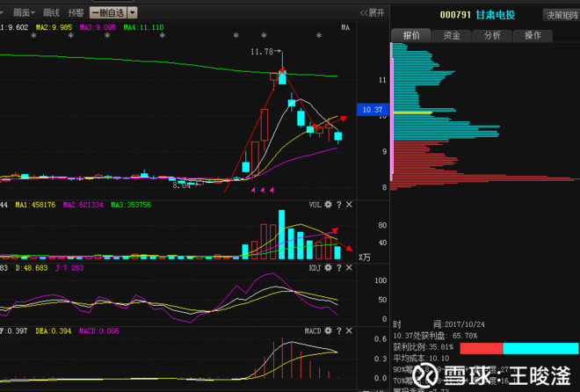The image size is (580, 392).
Task: Close the MACD indicator panel
Action: pyautogui.click(x=349, y=331)
